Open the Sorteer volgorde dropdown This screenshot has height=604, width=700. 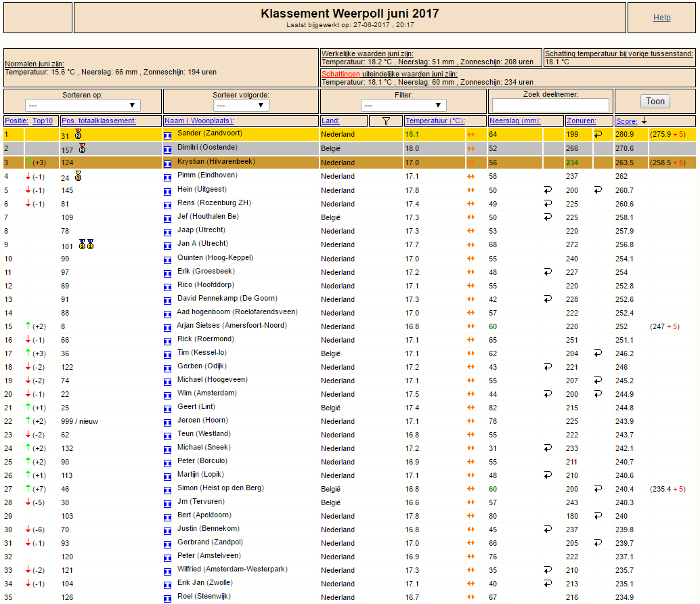(241, 106)
